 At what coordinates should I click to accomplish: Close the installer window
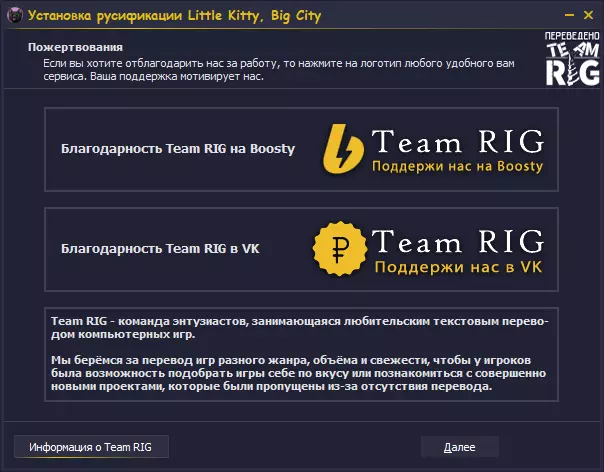[588, 15]
